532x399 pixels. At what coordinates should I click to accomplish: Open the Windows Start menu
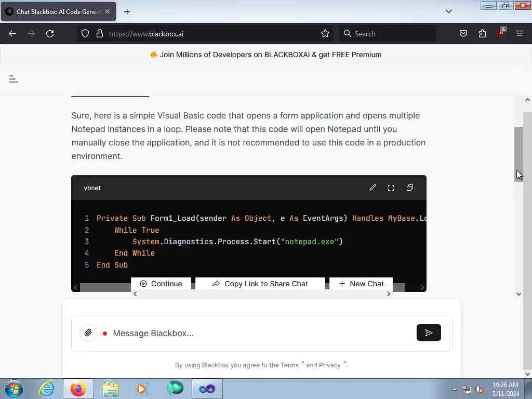tap(14, 389)
